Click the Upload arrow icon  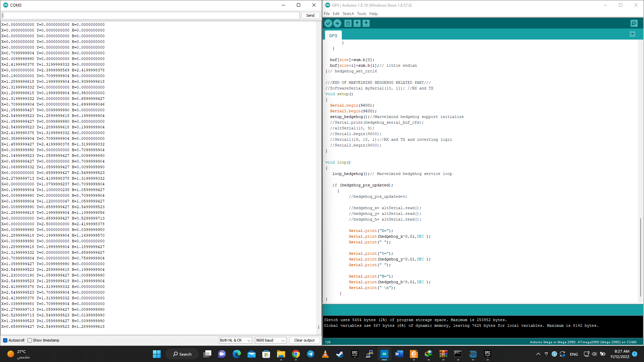337,23
